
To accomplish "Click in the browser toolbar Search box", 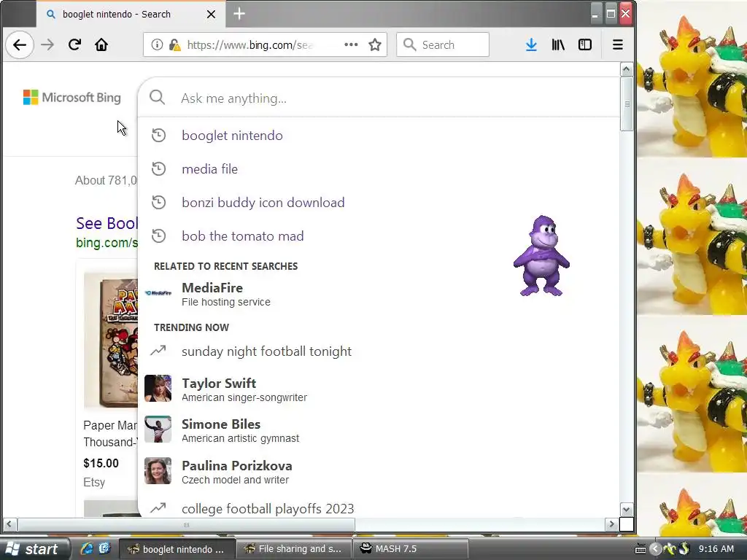I will point(443,44).
